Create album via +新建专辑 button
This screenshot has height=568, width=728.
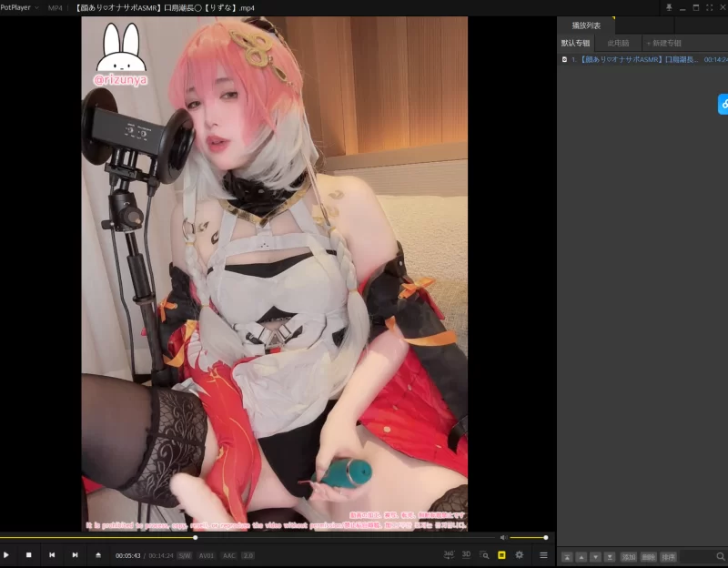(x=666, y=42)
